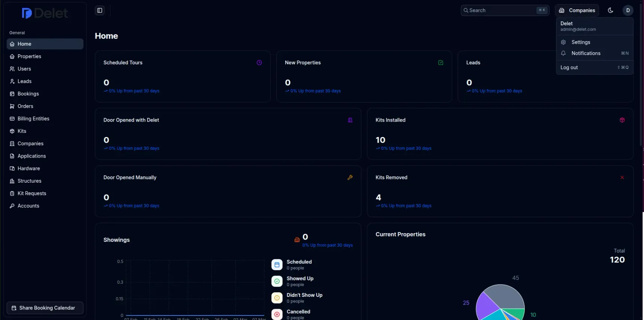Viewport: 644px width, 320px height.
Task: Click the box icon on Kits Installed
Action: [622, 120]
